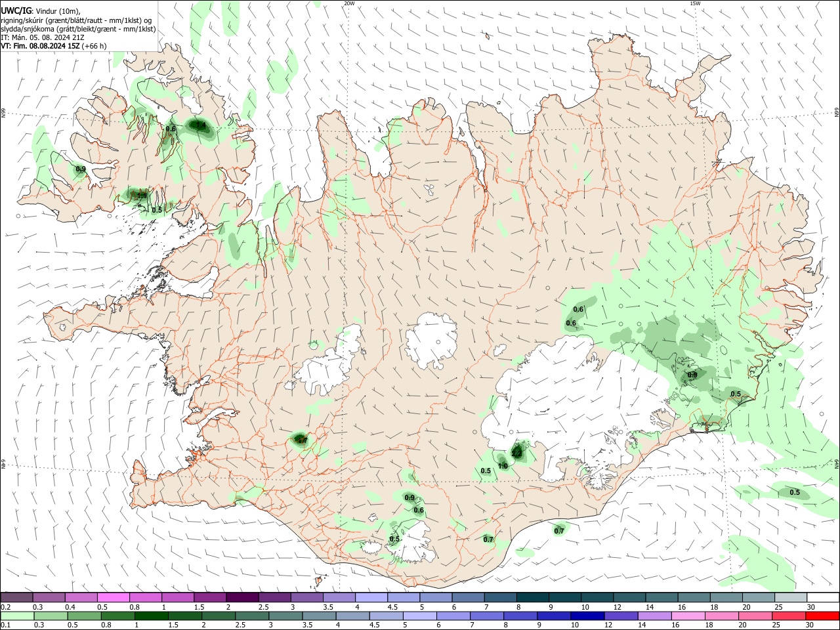
Task: Select the deep navy blue swatch after lower-row 10
Action: (x=587, y=616)
